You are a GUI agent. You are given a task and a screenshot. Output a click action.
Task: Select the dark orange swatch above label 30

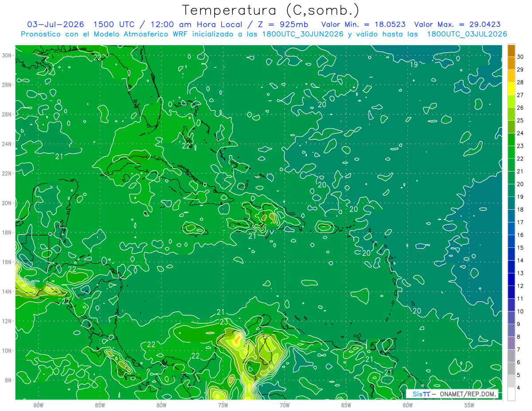(x=511, y=50)
